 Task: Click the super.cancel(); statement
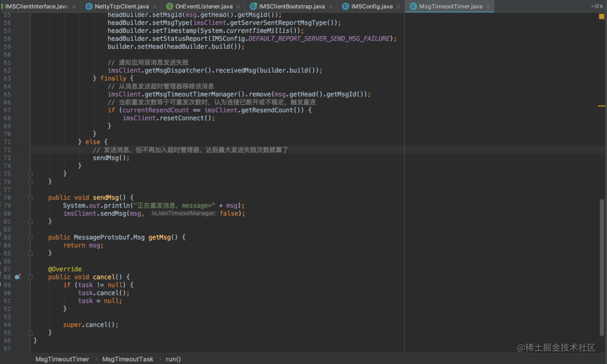click(x=91, y=325)
